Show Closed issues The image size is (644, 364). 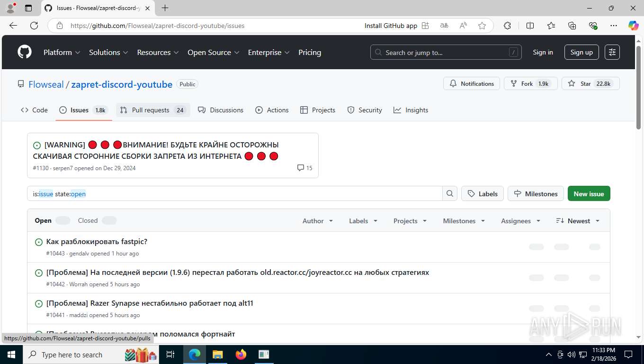point(97,220)
